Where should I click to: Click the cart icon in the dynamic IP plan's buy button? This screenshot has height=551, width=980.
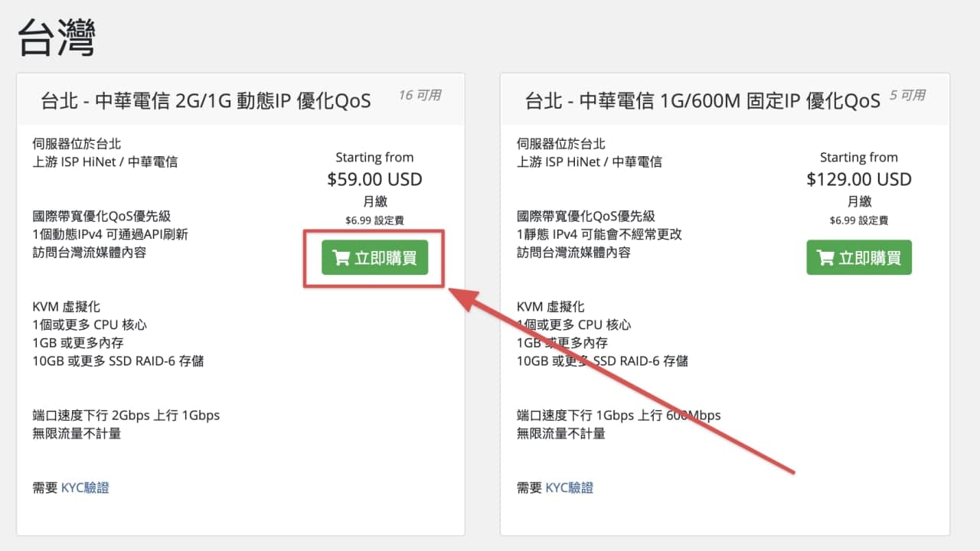[x=341, y=258]
